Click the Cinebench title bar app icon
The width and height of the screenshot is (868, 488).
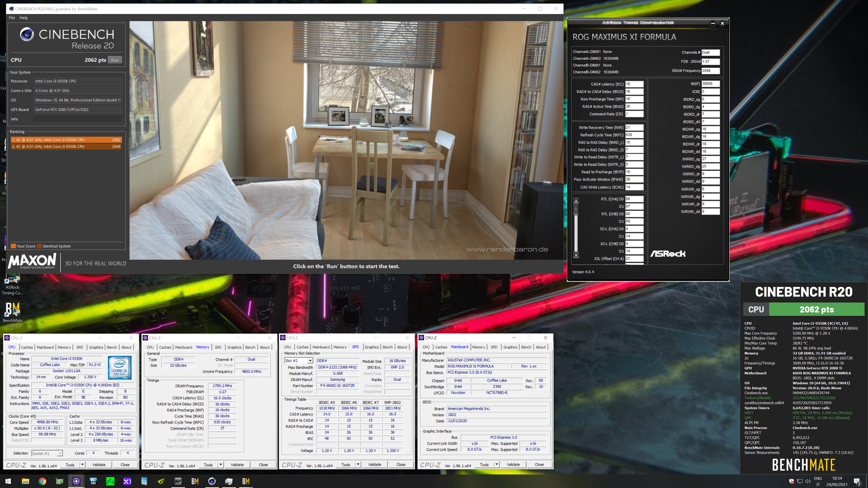click(x=11, y=9)
